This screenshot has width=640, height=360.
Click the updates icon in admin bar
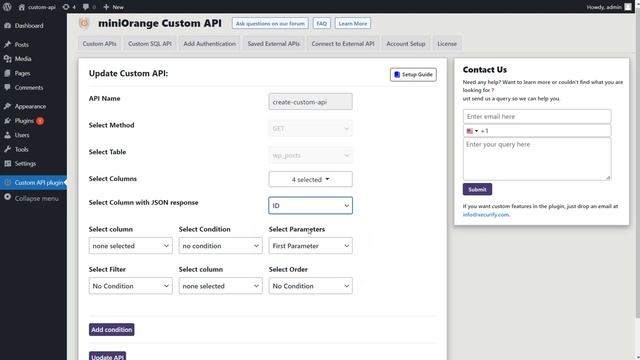click(66, 7)
